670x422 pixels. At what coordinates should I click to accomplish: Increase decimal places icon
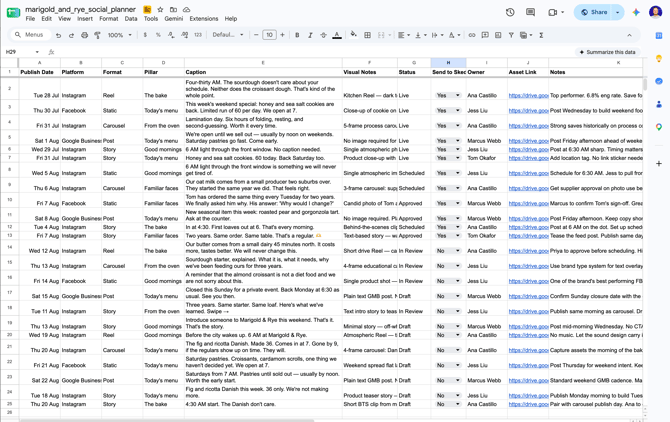[x=185, y=35]
